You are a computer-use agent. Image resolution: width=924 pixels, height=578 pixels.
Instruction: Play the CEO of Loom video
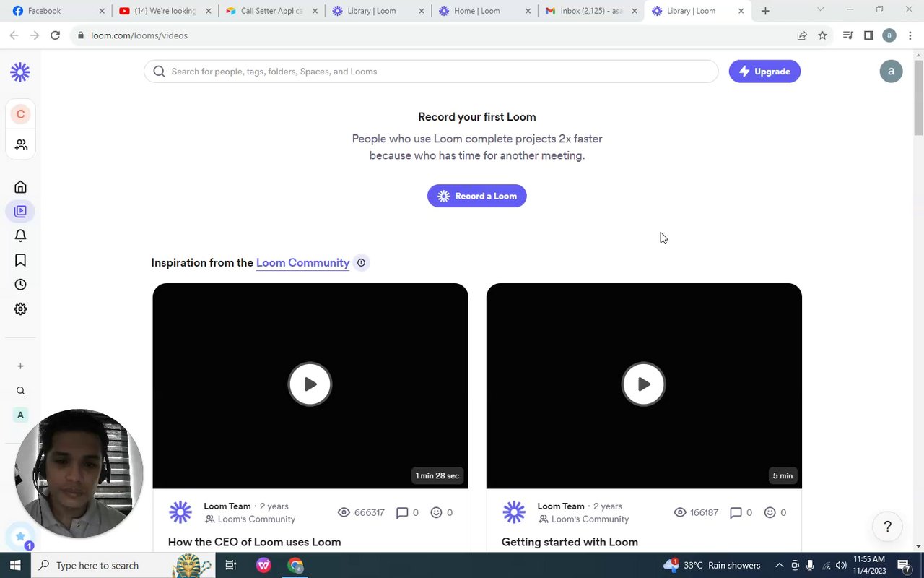(x=310, y=384)
